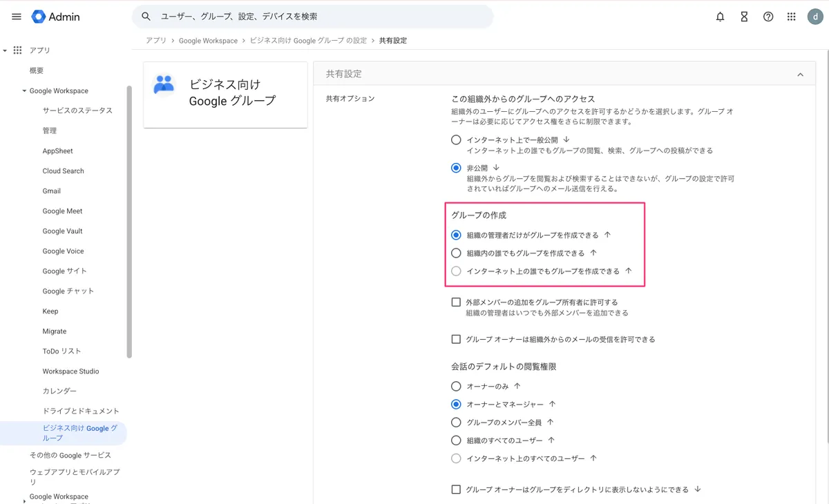829x504 pixels.
Task: Open the main hamburger menu
Action: [x=17, y=17]
